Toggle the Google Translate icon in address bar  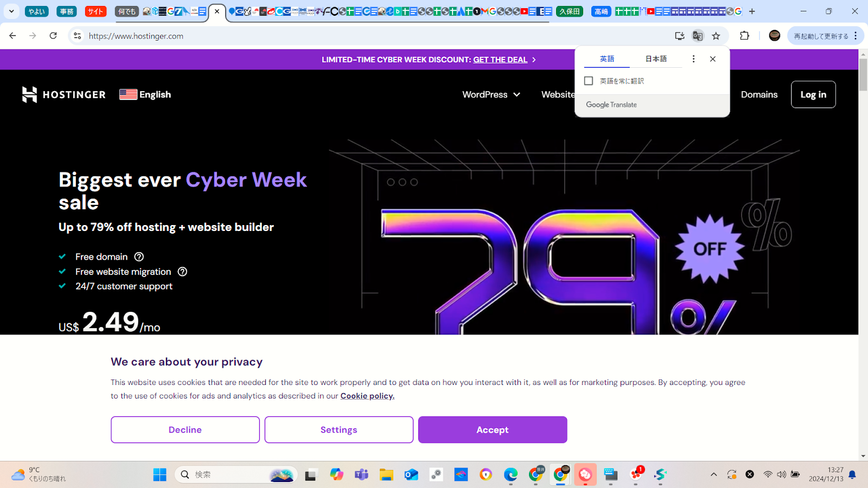point(698,36)
